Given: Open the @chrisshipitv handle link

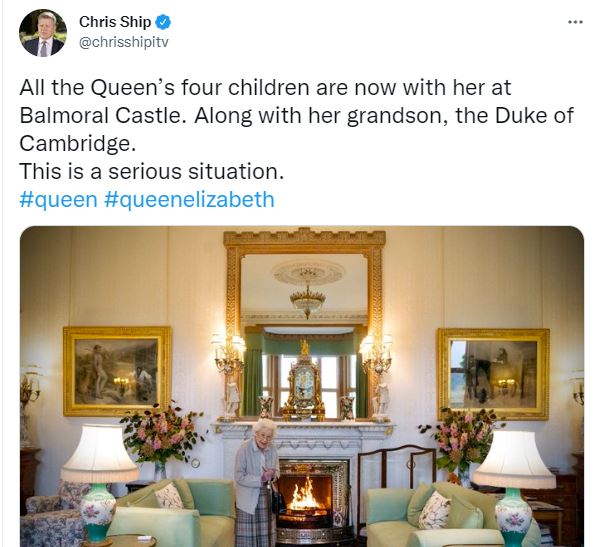Looking at the screenshot, I should coord(124,42).
